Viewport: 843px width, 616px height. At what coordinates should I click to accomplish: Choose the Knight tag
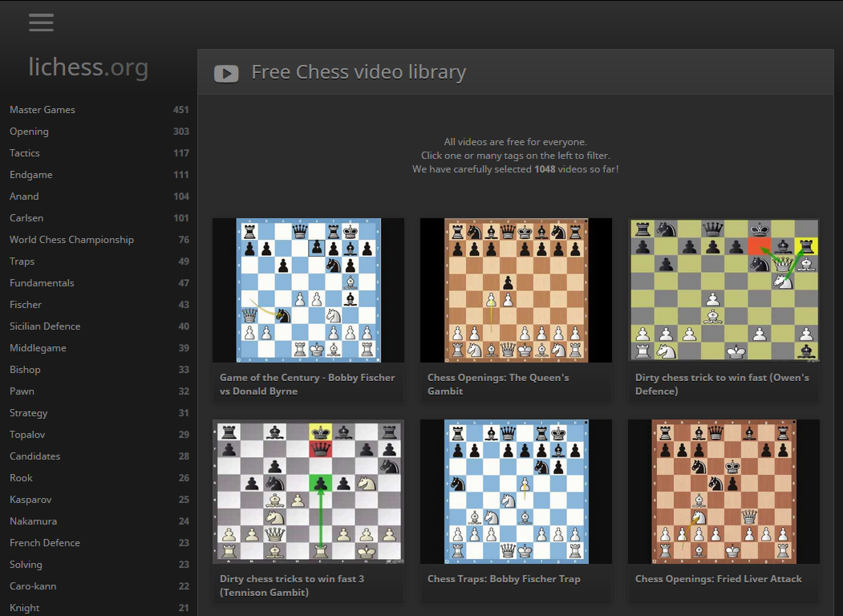99,607
